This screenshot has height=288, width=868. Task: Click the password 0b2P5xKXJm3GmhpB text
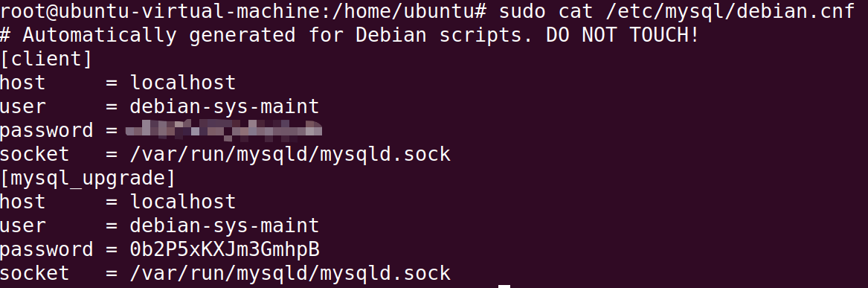click(x=224, y=250)
